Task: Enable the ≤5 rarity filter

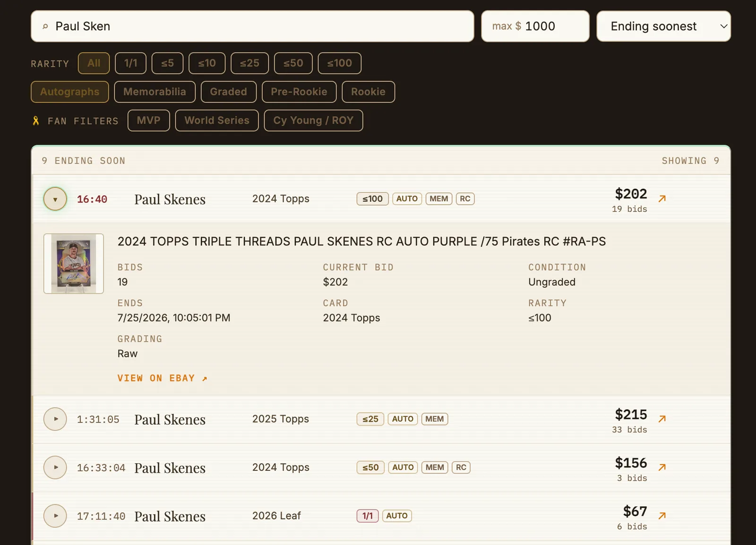Action: click(x=167, y=63)
